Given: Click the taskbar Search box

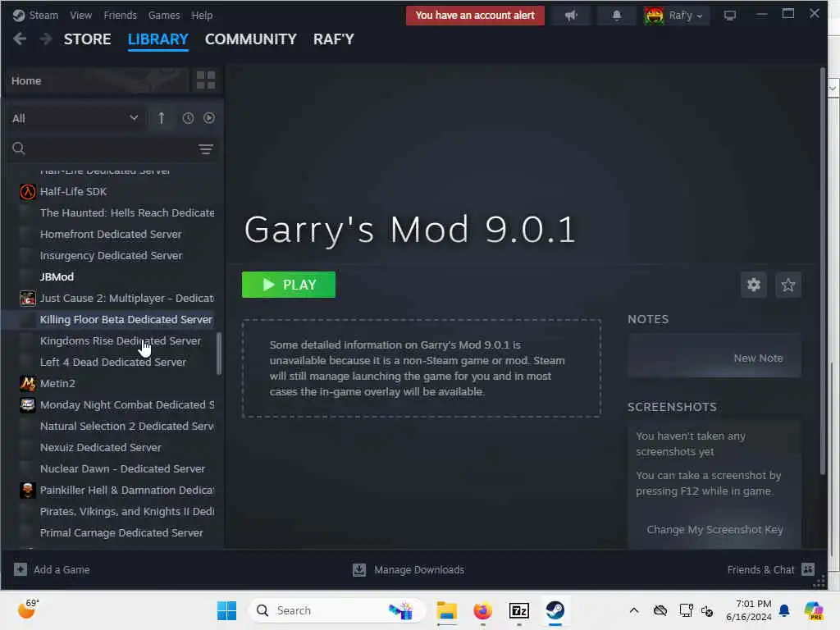Looking at the screenshot, I should click(336, 610).
